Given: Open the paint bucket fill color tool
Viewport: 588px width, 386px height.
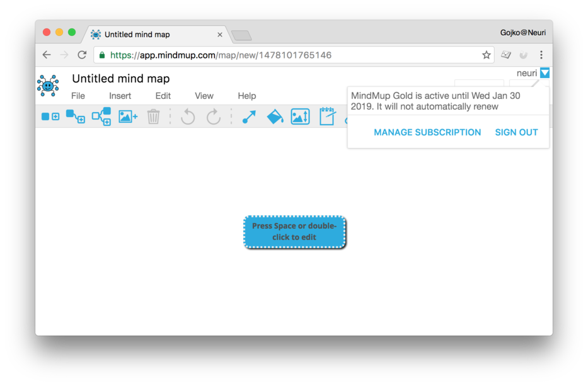Looking at the screenshot, I should point(275,116).
